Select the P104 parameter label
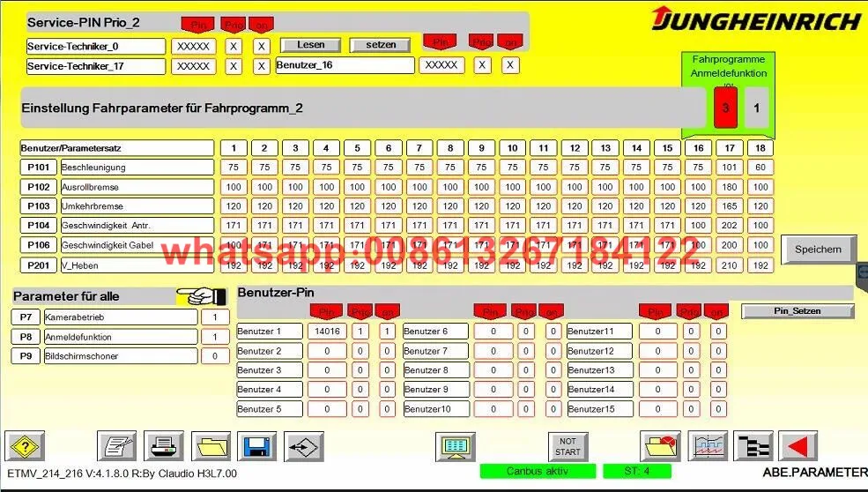The image size is (868, 492). coord(39,226)
